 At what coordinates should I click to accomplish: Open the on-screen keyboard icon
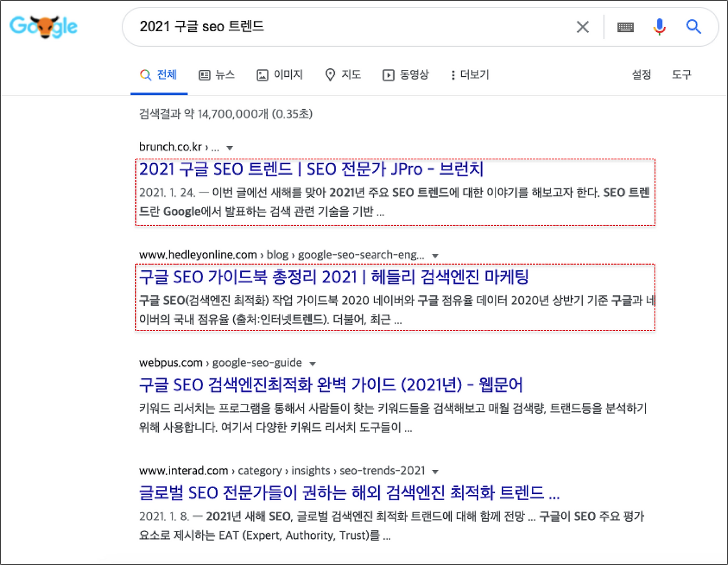coord(626,27)
